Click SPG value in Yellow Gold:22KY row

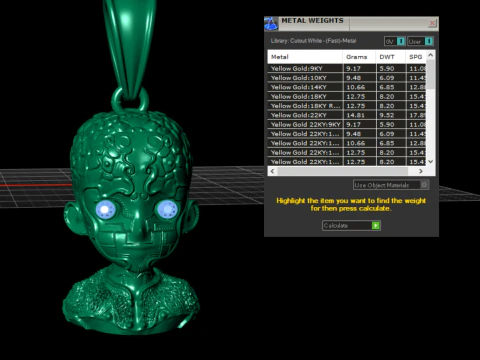tap(416, 115)
